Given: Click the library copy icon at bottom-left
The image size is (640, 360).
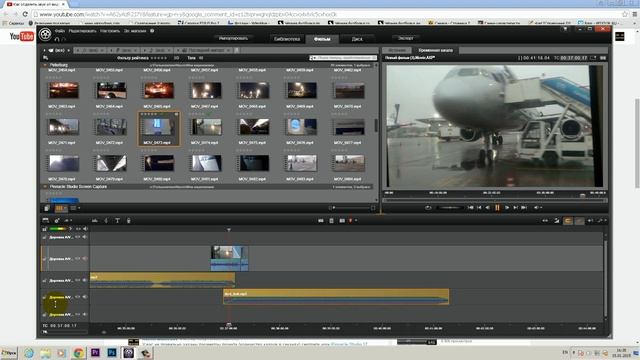Looking at the screenshot, I should (x=47, y=208).
